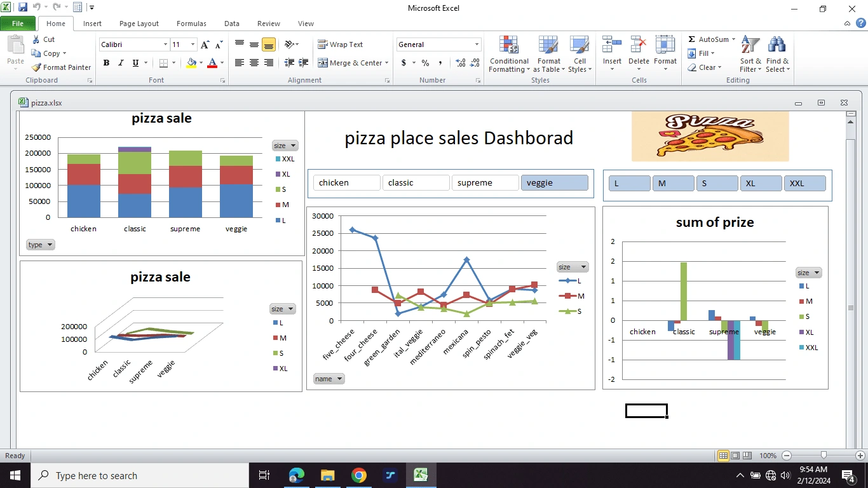
Task: Click Wrap Text button
Action: pyautogui.click(x=341, y=44)
